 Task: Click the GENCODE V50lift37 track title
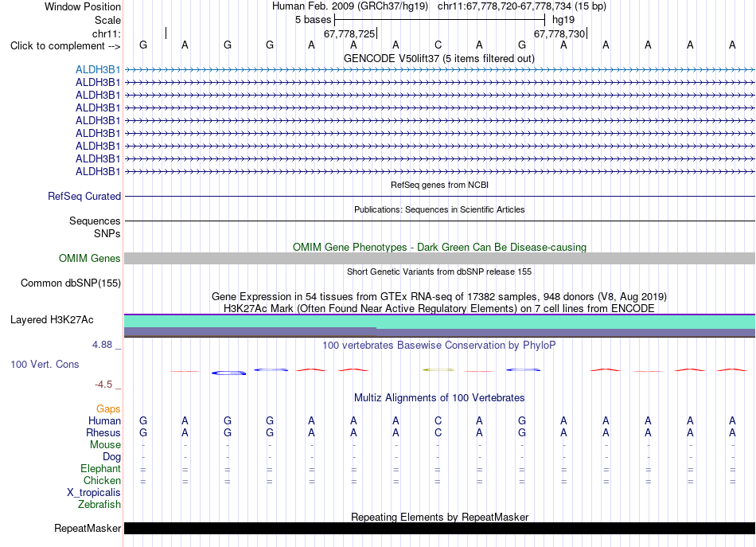pyautogui.click(x=439, y=59)
